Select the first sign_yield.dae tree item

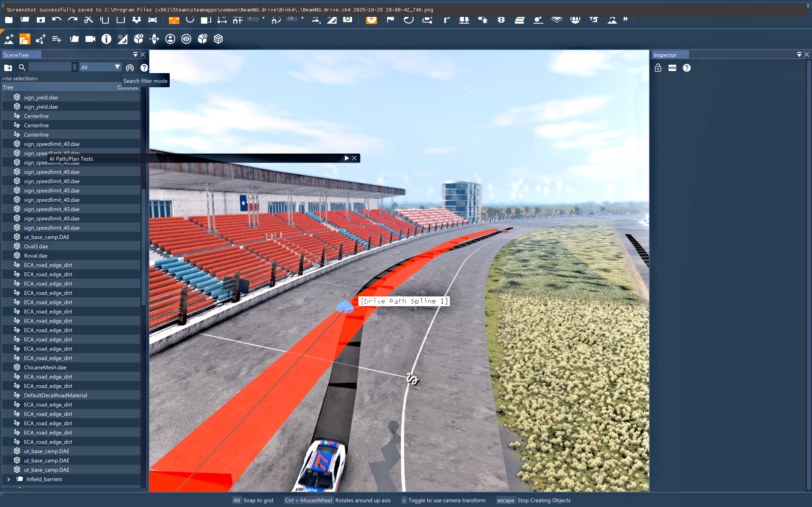click(x=71, y=98)
